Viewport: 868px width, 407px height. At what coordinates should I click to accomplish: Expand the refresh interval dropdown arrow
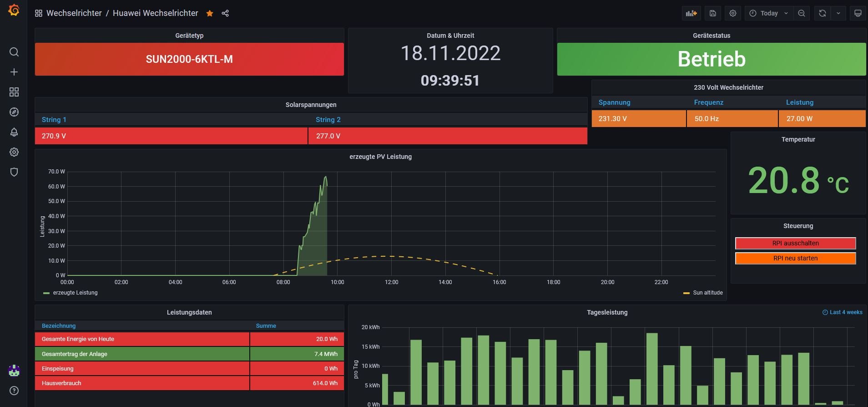point(838,13)
